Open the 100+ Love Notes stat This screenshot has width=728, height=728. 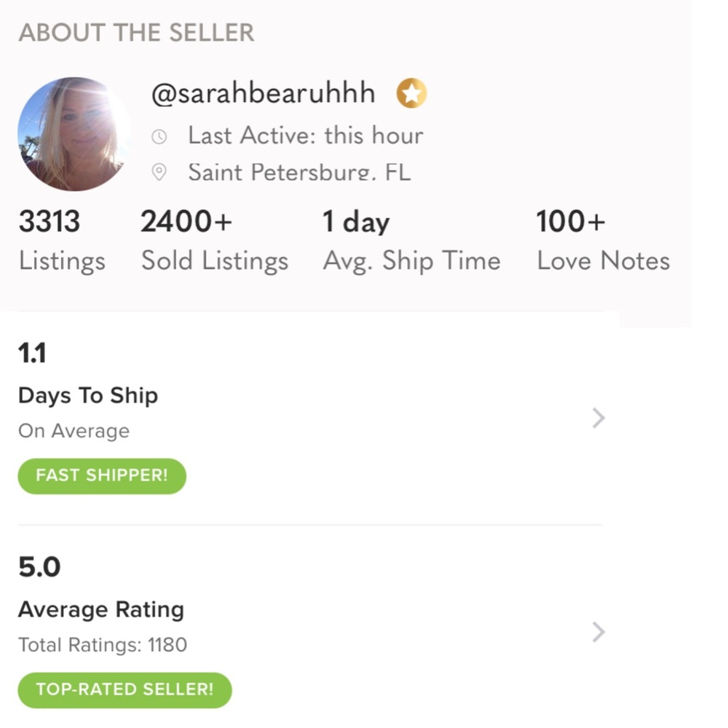(603, 240)
